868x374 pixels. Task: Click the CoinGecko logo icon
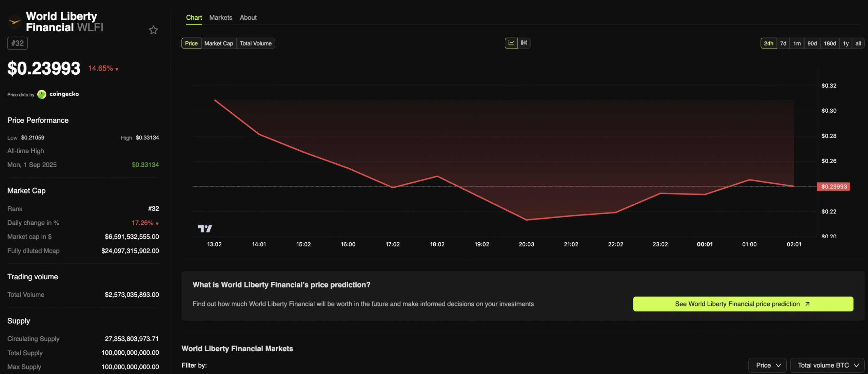[x=42, y=94]
